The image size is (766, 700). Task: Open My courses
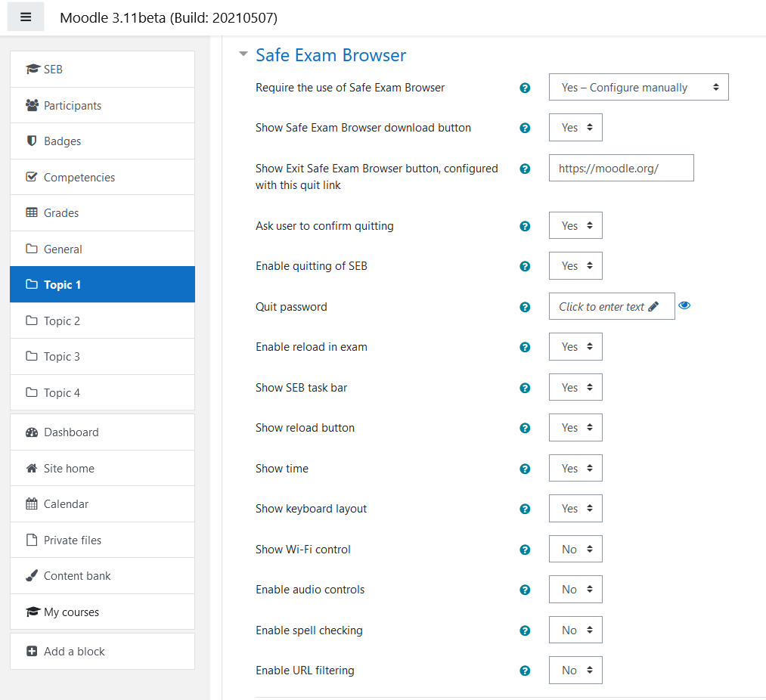tap(102, 612)
